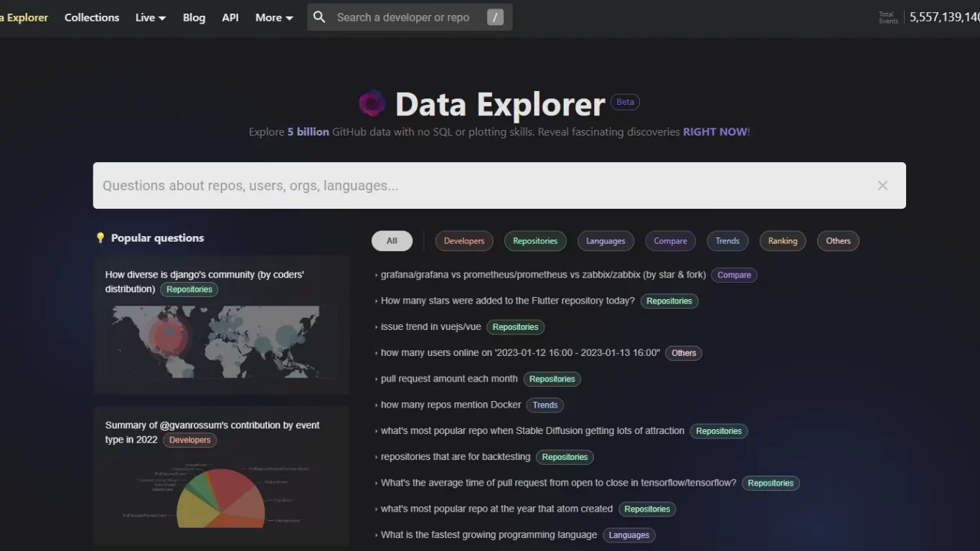
Task: Click the Repositories tag beside the backtesting question
Action: pyautogui.click(x=565, y=457)
